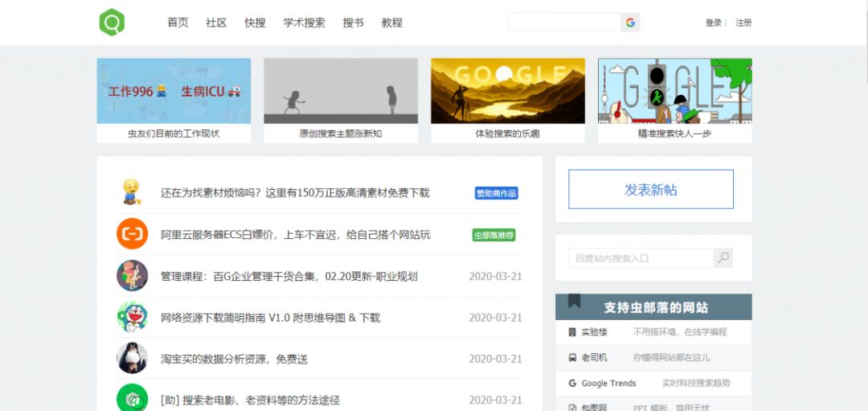Click the magnifier icon in Baidu site search
The width and height of the screenshot is (868, 411).
pyautogui.click(x=723, y=258)
